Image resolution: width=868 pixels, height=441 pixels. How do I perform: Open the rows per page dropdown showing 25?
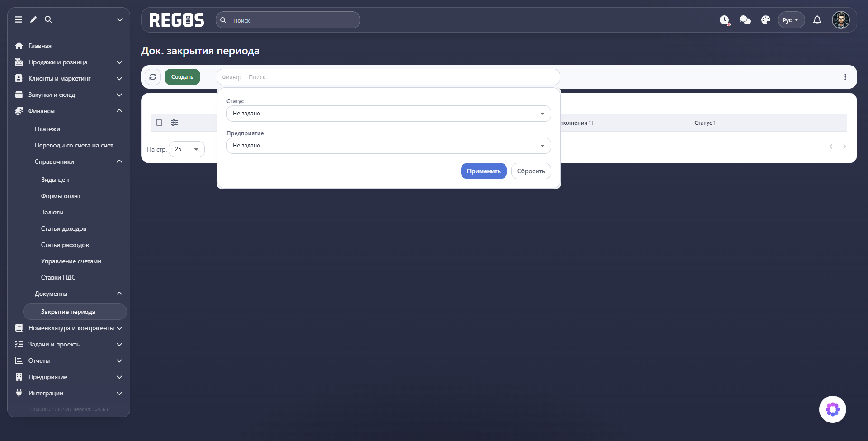coord(187,149)
